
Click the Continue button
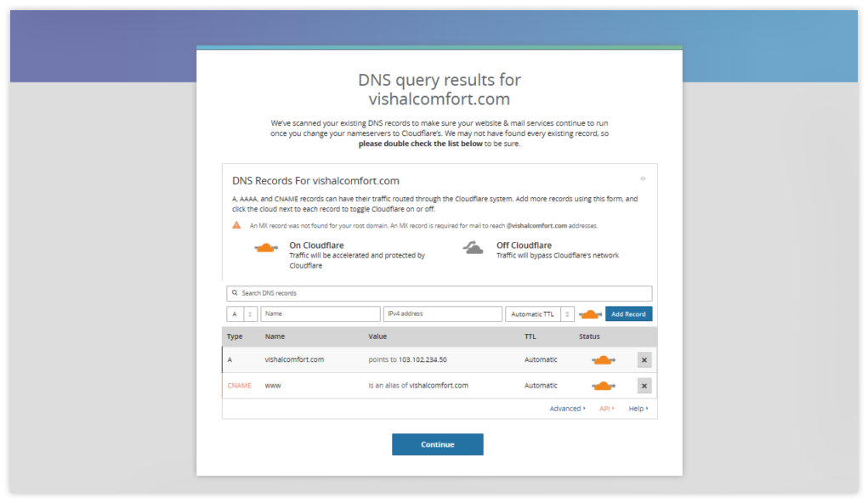tap(437, 444)
